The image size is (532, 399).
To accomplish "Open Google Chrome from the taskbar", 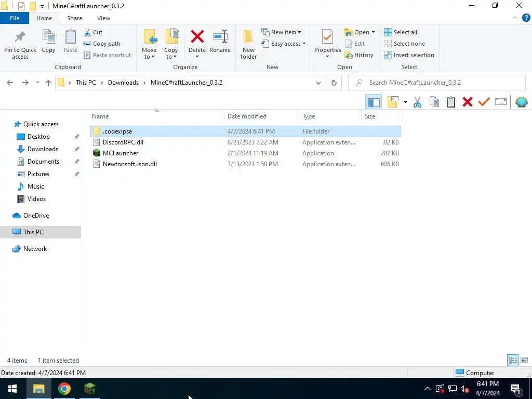I will pyautogui.click(x=64, y=389).
